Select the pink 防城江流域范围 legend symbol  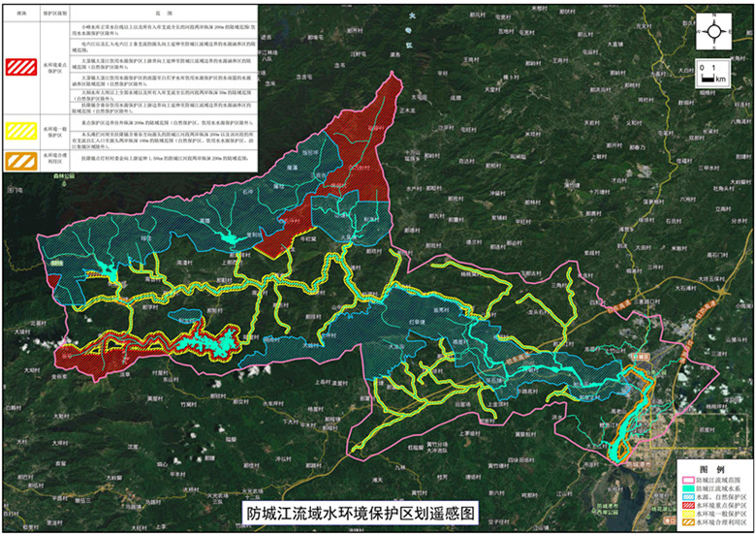pos(687,480)
